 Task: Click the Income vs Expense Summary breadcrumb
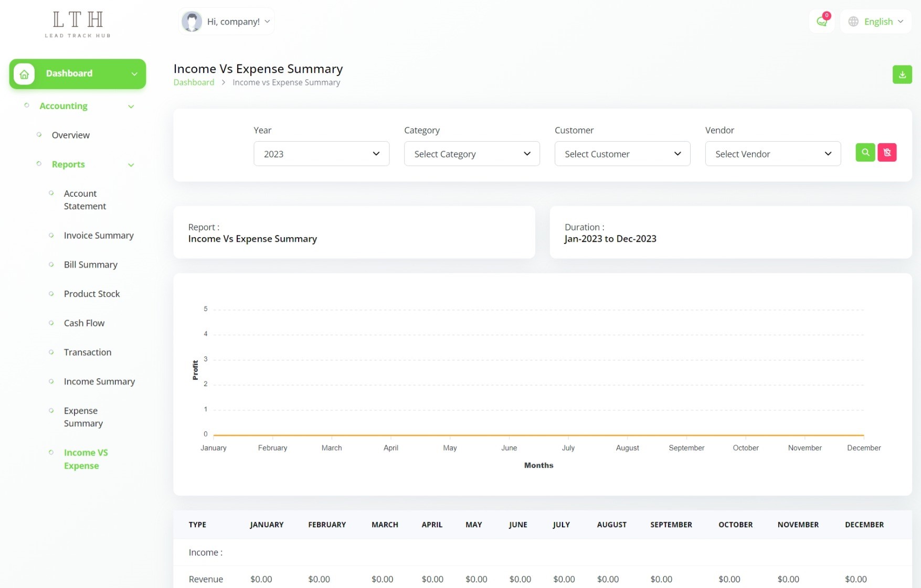point(286,82)
